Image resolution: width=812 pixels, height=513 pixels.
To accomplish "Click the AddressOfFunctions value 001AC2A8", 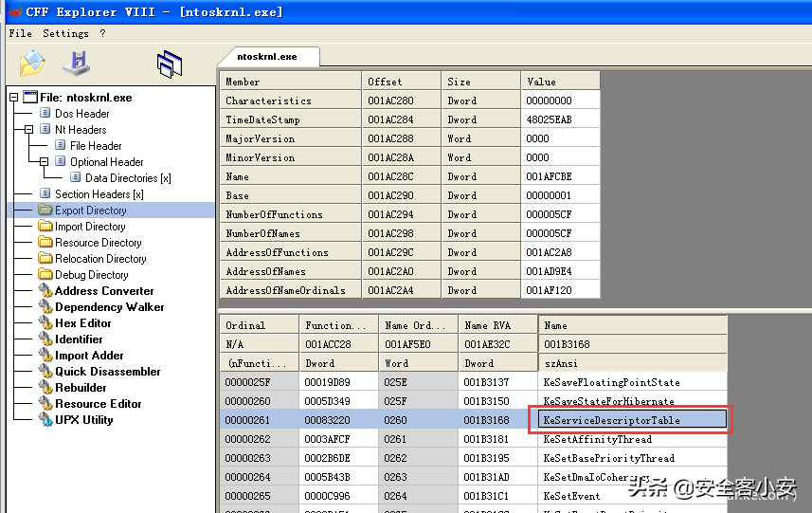I will coord(560,252).
